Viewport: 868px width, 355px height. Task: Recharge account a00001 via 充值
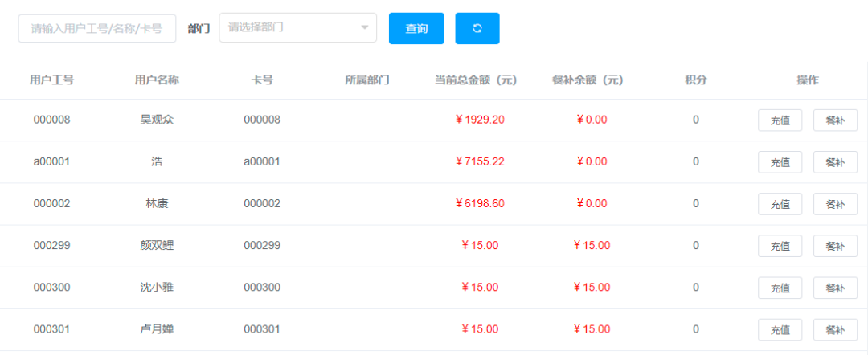[x=780, y=162]
